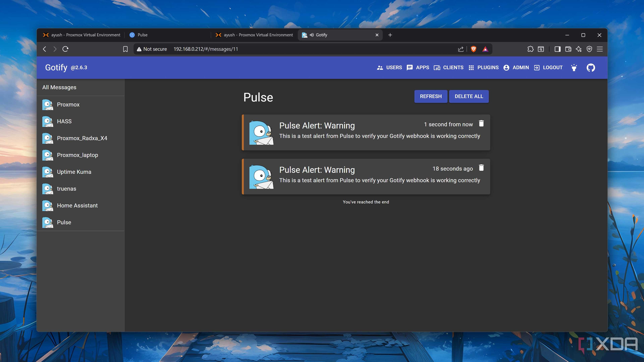
Task: Select All Messages in the sidebar
Action: point(80,87)
